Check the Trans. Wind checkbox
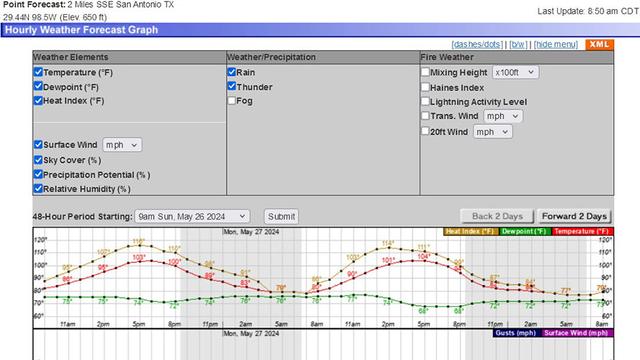Image resolution: width=640 pixels, height=360 pixels. click(x=425, y=116)
